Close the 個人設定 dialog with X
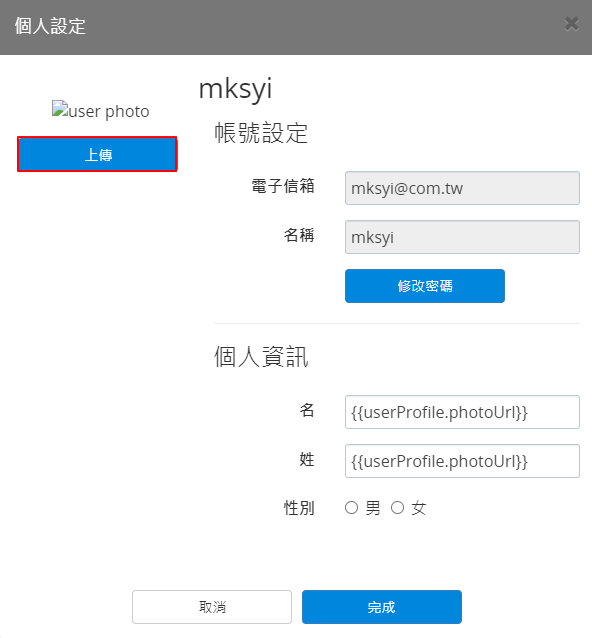This screenshot has height=638, width=592. (x=572, y=24)
